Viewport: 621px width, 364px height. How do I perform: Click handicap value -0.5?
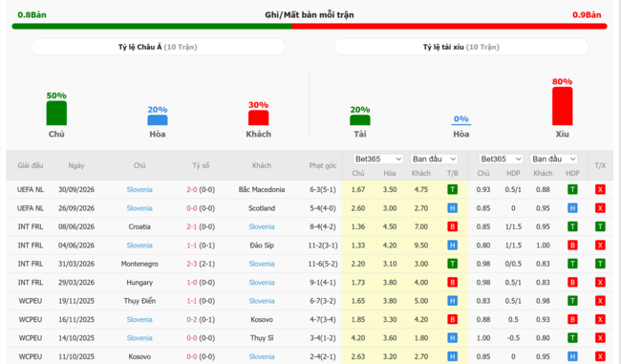point(513,338)
